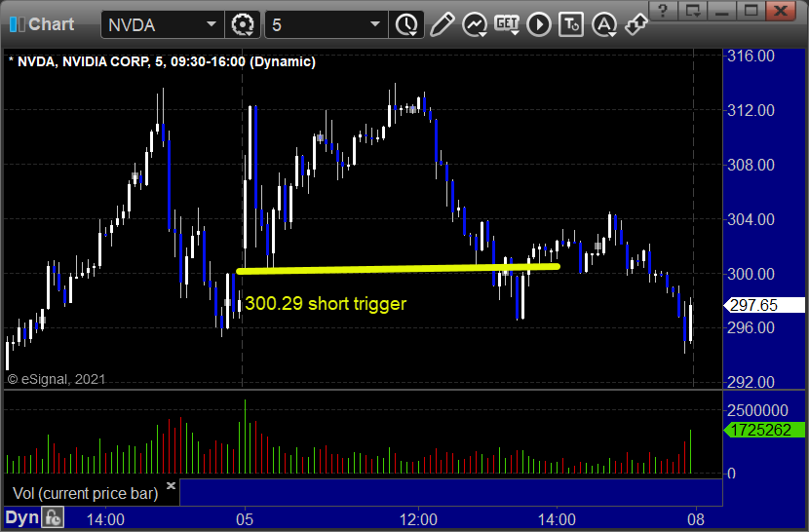Click the 308.00 price axis label
Viewport: 809px width, 532px height.
pyautogui.click(x=751, y=165)
